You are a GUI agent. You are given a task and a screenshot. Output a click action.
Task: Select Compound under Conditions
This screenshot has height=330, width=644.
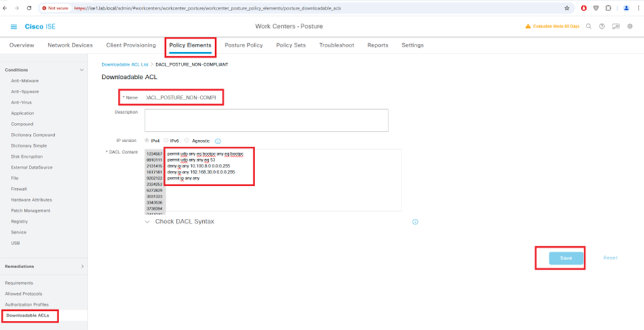click(x=22, y=124)
